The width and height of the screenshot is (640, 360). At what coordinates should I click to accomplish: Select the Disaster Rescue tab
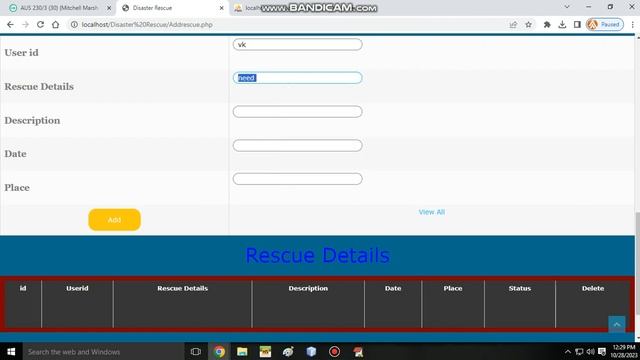pos(172,8)
